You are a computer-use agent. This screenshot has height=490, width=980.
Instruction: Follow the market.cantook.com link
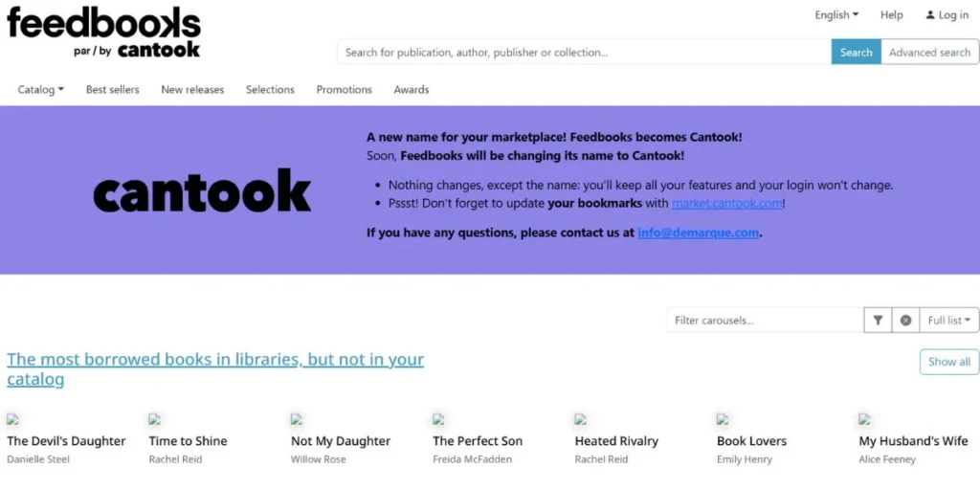coord(726,203)
